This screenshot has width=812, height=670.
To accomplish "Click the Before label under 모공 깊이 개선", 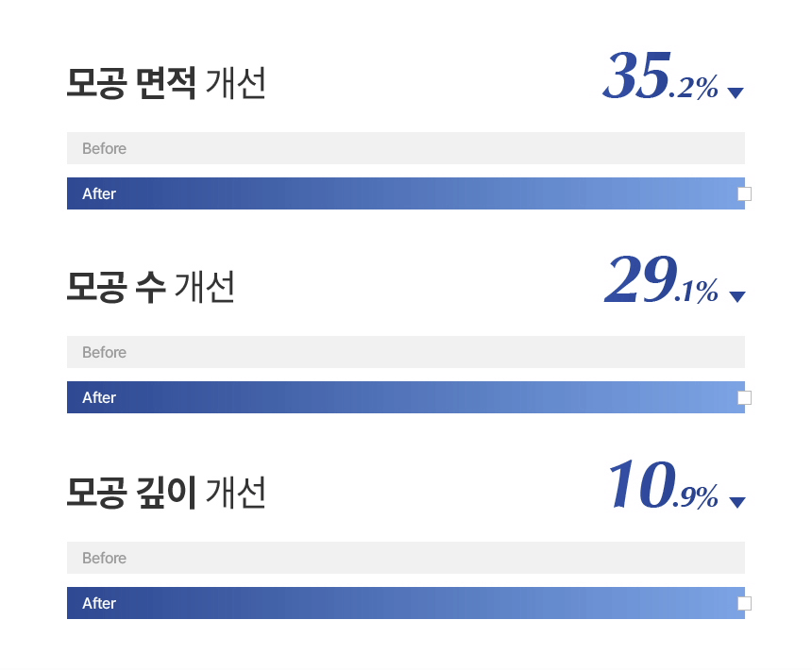I will (x=104, y=558).
